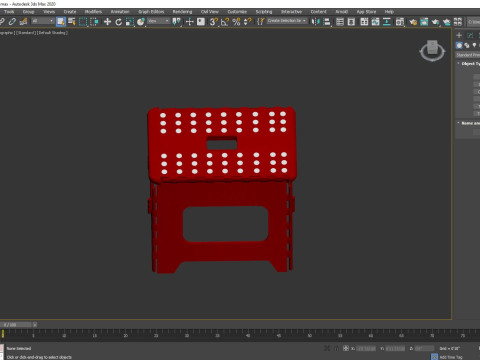This screenshot has height=360, width=480.
Task: Toggle Window/Crossing selection mode
Action: coord(94,22)
